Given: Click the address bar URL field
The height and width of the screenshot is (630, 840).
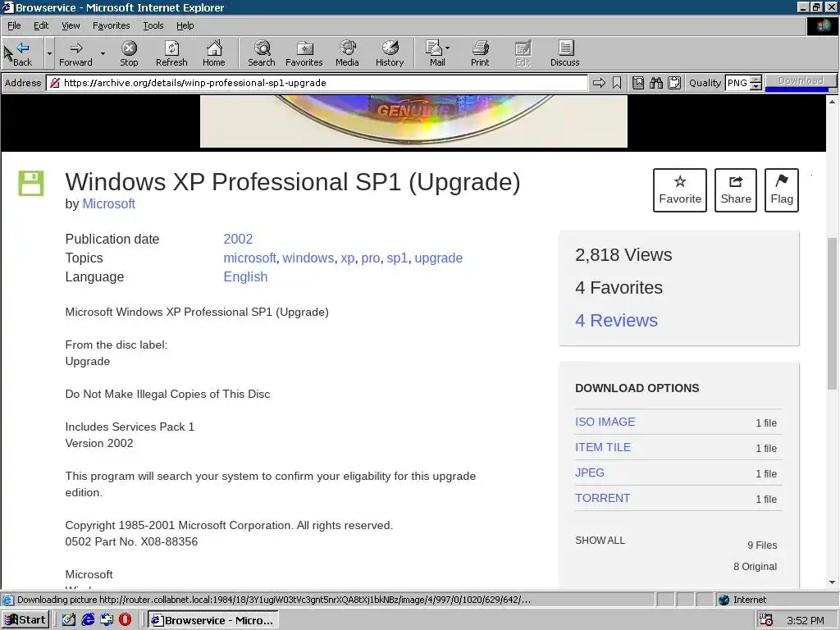Looking at the screenshot, I should click(x=317, y=83).
